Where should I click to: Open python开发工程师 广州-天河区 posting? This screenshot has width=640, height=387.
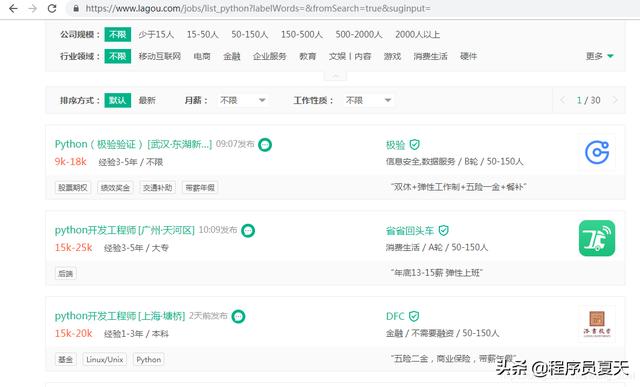pyautogui.click(x=124, y=230)
